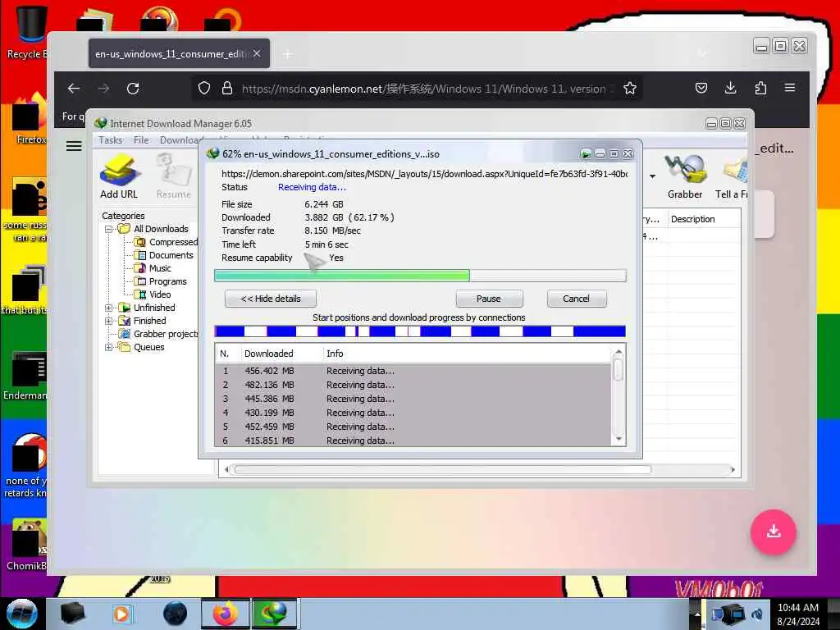Collapse the All Downloads tree node
Screen dimensions: 840x630
tap(109, 230)
